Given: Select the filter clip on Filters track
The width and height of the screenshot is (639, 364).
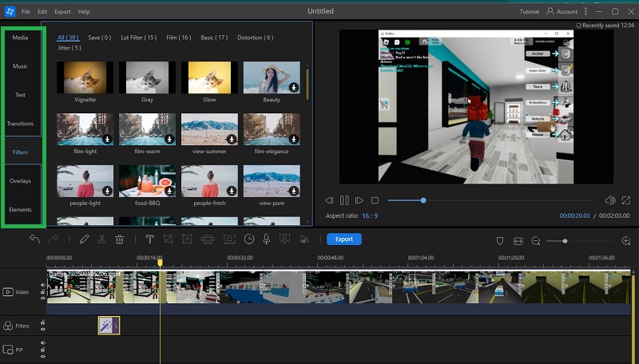Looking at the screenshot, I should click(109, 326).
